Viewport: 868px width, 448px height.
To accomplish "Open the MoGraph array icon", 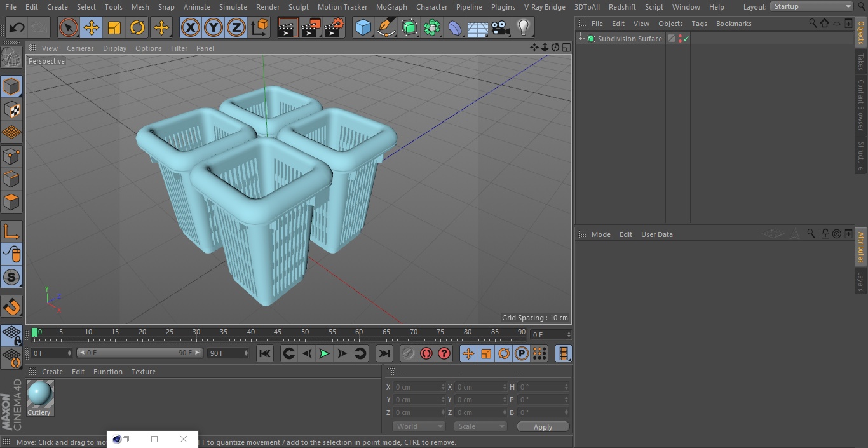I will pos(432,28).
